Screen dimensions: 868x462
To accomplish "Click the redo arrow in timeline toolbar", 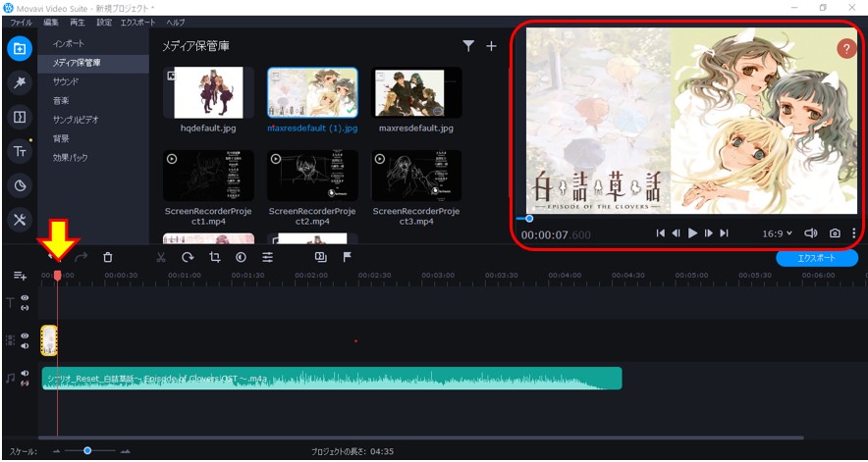I will point(81,257).
